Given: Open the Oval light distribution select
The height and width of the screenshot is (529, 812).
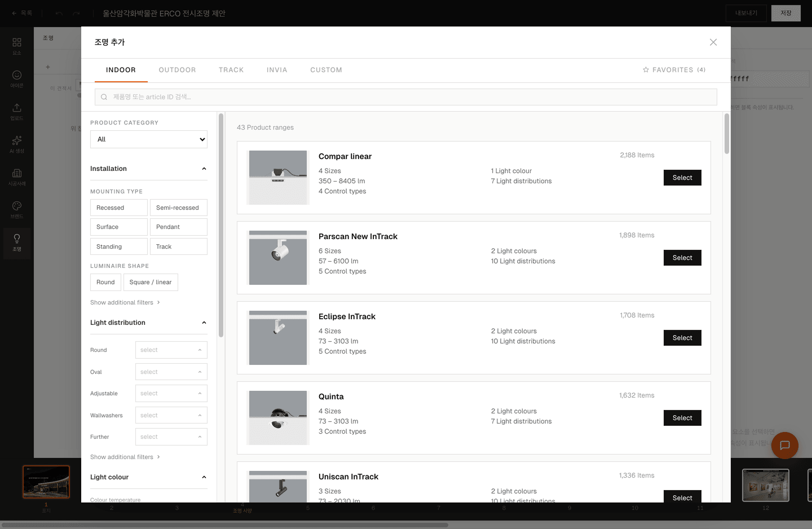Looking at the screenshot, I should point(171,372).
